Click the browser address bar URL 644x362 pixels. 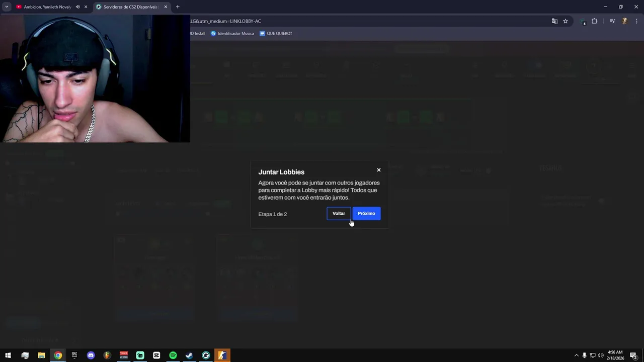point(225,21)
